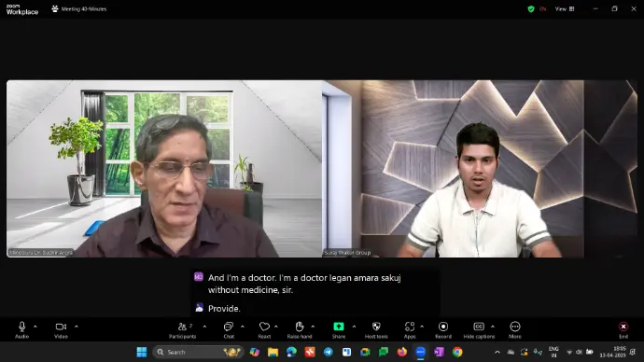Switch to Zoom taskbar icon
The height and width of the screenshot is (362, 644).
tap(421, 352)
